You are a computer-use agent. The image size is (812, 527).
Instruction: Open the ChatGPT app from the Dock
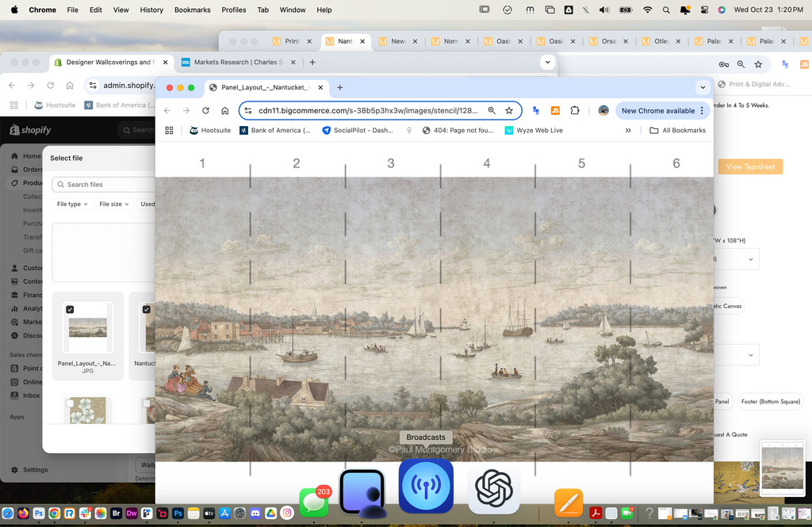(x=493, y=488)
